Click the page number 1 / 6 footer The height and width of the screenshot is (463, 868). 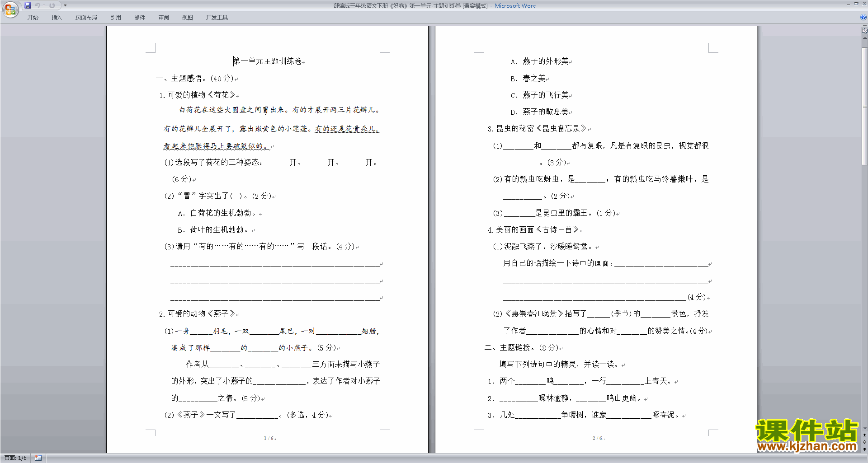[269, 438]
